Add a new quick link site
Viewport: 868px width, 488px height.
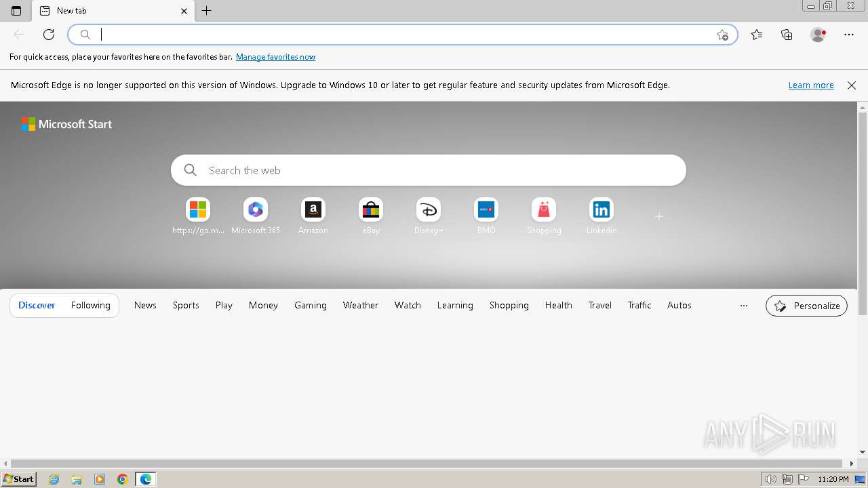point(659,216)
